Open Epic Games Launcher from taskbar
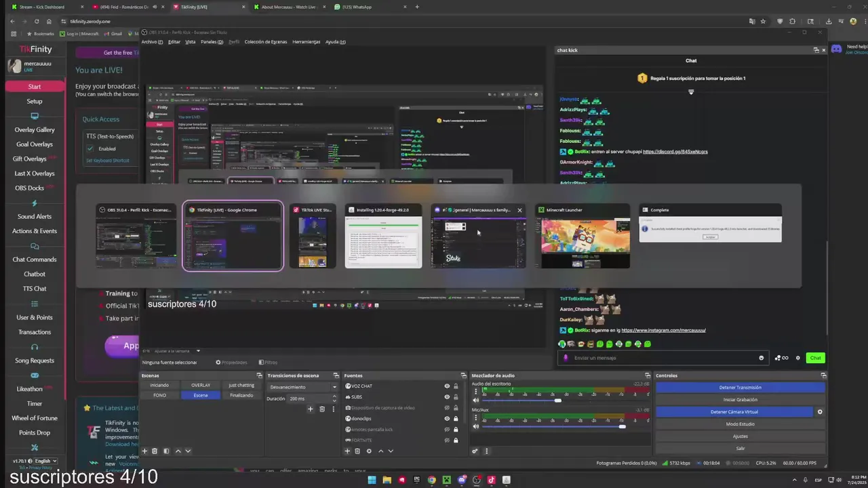 [x=416, y=480]
